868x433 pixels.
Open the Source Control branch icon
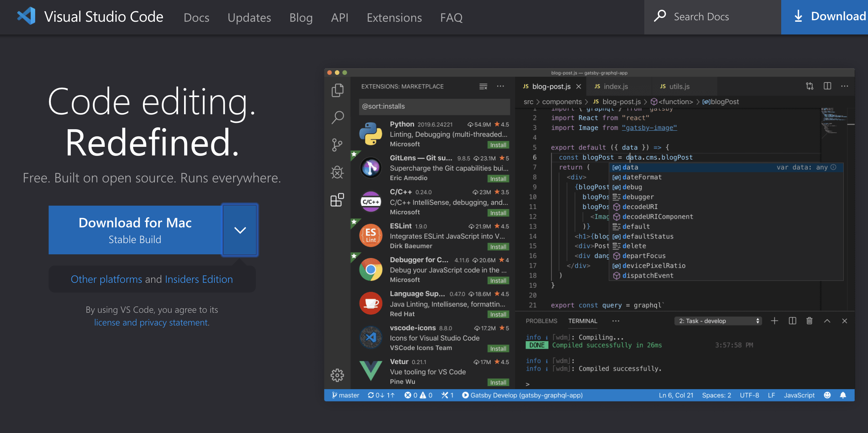pyautogui.click(x=337, y=145)
